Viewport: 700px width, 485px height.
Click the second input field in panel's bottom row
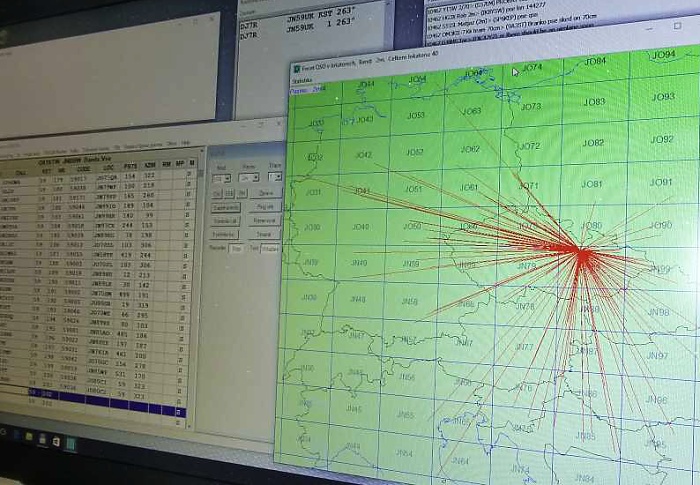point(270,248)
